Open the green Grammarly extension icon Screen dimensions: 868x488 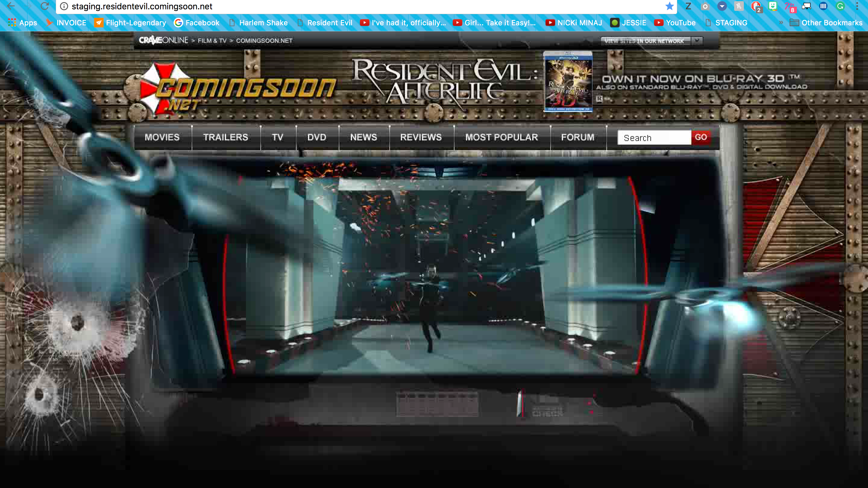(840, 6)
